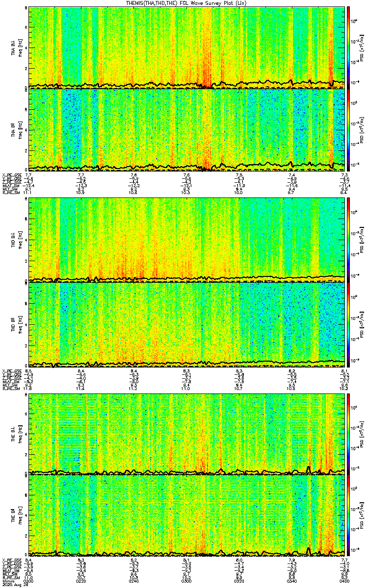Click the MLAT_SM row label under THE panels
The image size is (368, 588).
click(10, 571)
